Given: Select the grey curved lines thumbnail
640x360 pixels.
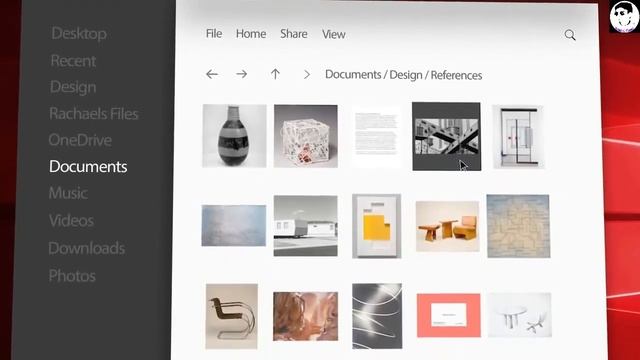Looking at the screenshot, I should coord(377,316).
